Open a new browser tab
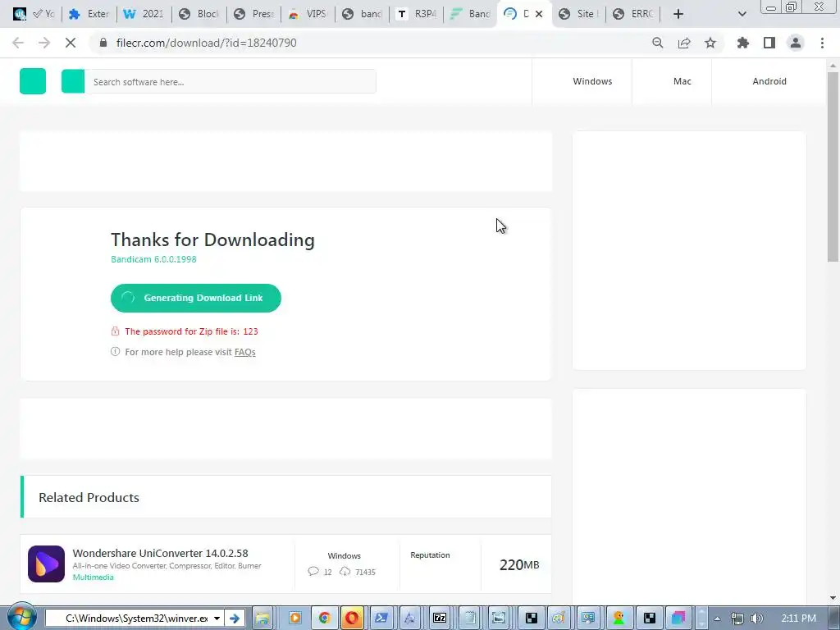 pyautogui.click(x=678, y=14)
